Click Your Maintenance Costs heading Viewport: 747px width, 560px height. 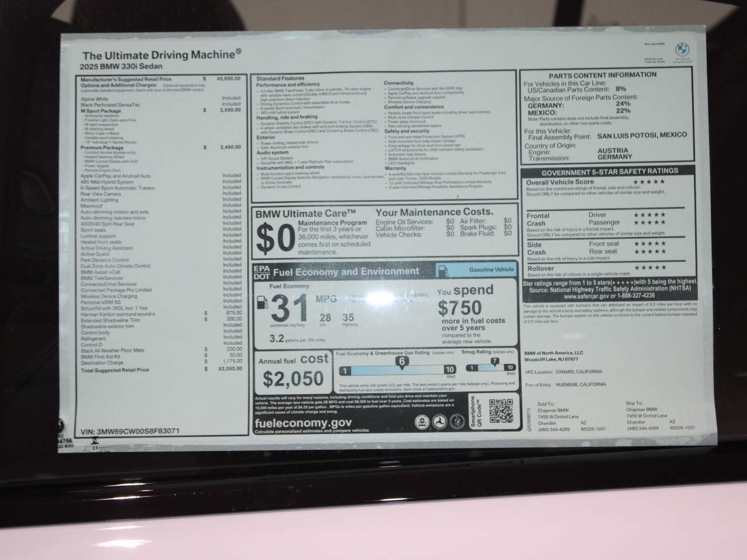click(434, 212)
